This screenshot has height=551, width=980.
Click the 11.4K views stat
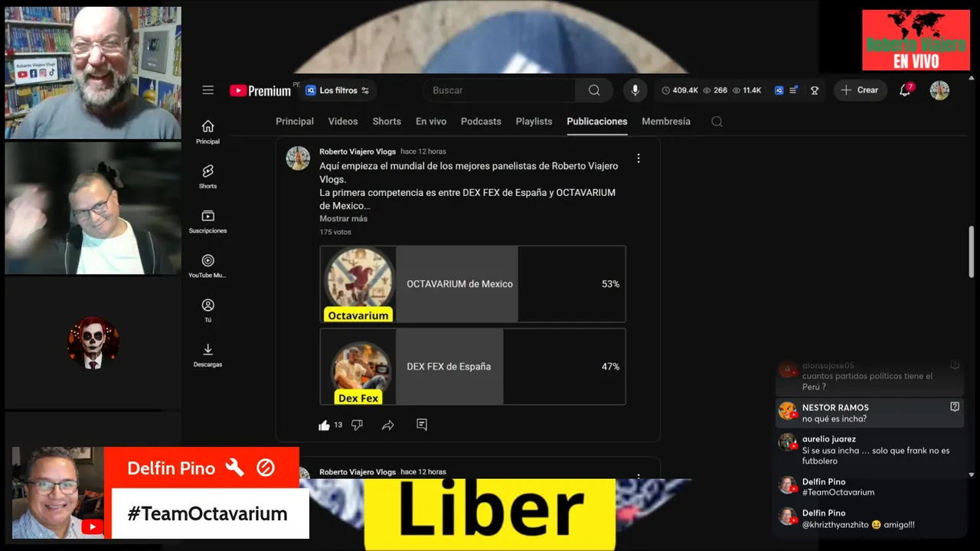tap(746, 90)
